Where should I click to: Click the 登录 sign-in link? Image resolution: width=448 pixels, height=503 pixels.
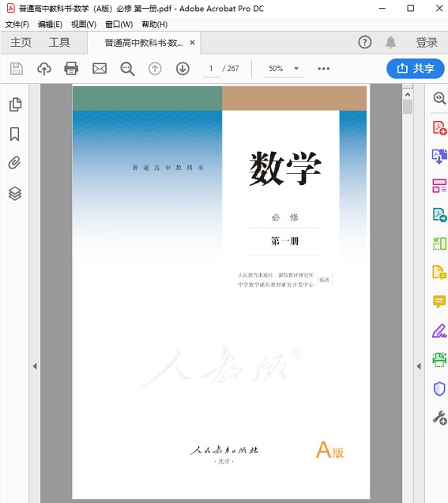pos(427,43)
